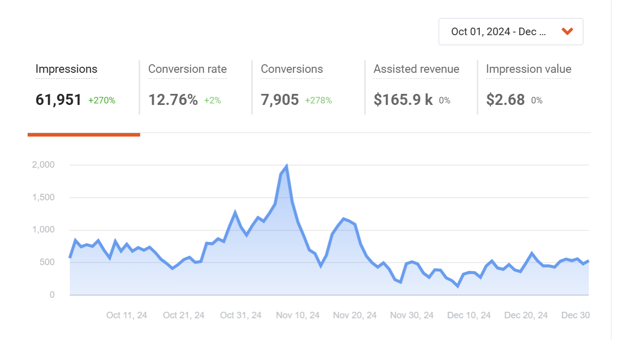Open the Conversions metric tab

pos(291,69)
